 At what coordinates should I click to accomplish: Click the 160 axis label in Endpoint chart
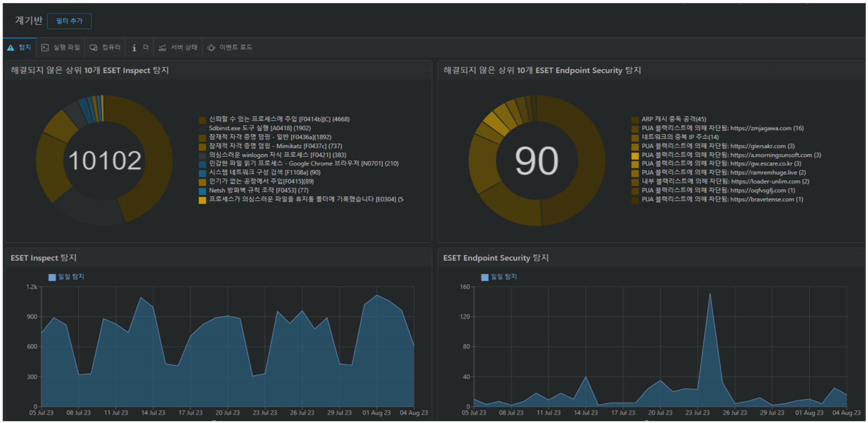coord(465,287)
